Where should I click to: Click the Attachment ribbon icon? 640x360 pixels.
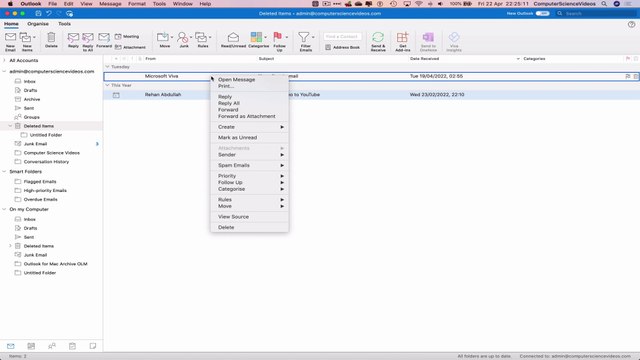pyautogui.click(x=118, y=47)
